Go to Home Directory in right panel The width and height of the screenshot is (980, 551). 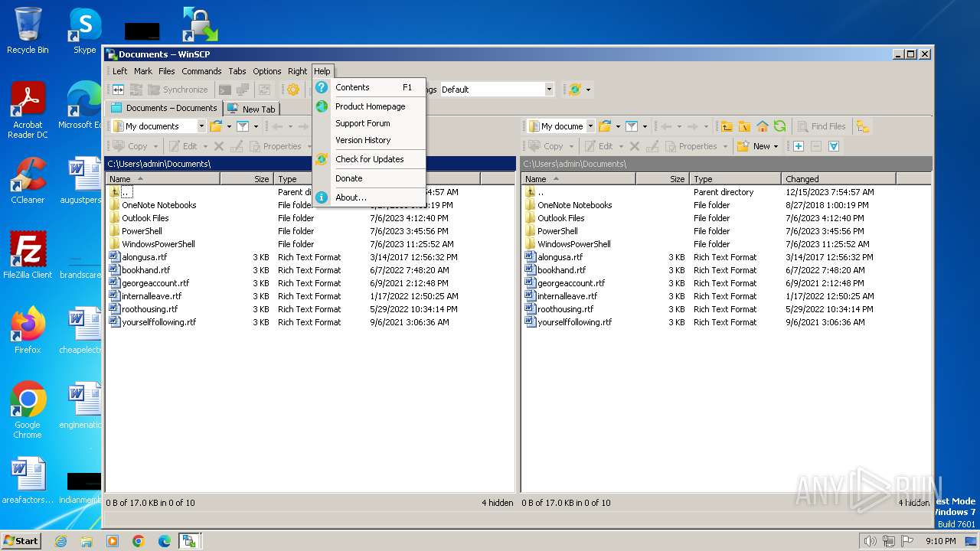(763, 126)
